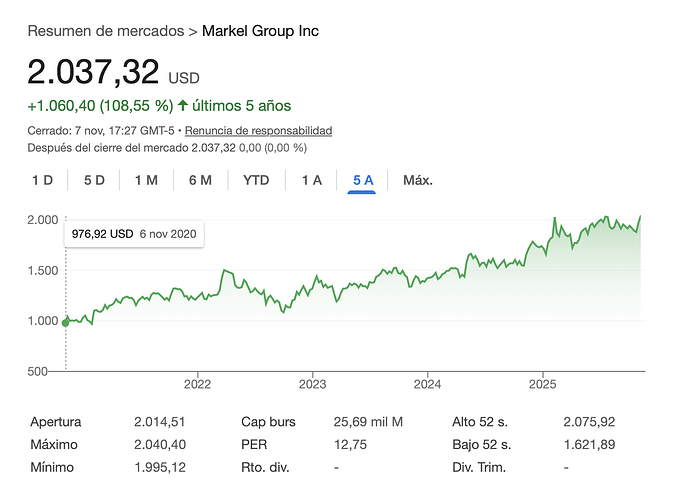Click the USD currency label
Screen dimensions: 690x486
(x=184, y=78)
